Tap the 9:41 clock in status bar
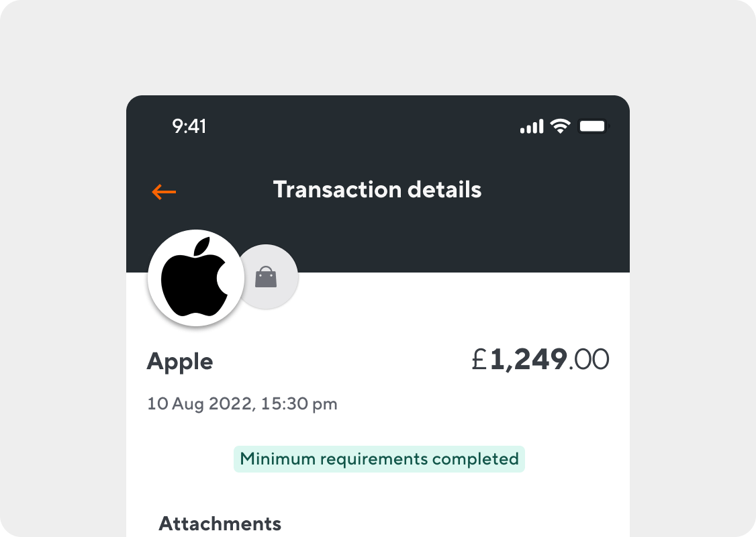Image resolution: width=756 pixels, height=537 pixels. point(189,126)
